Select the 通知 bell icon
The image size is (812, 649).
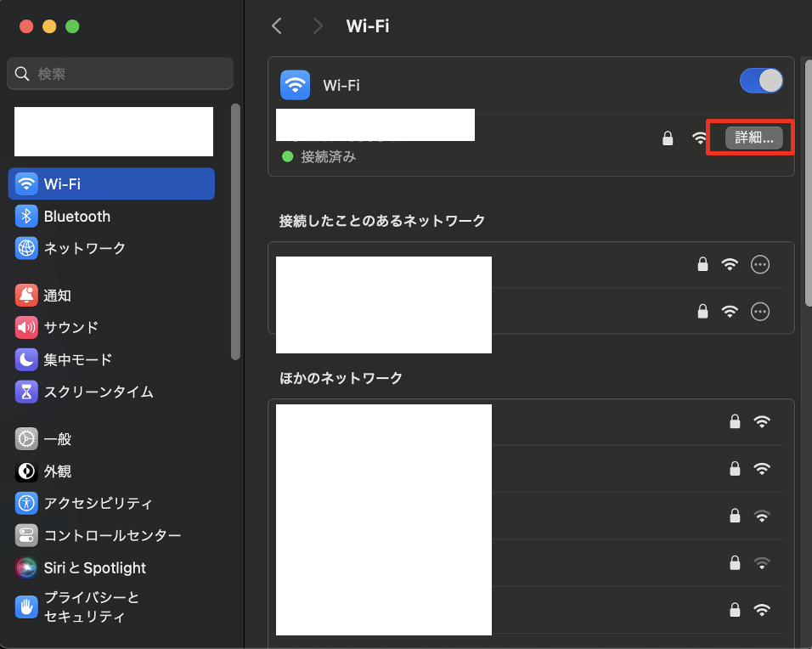click(x=26, y=296)
